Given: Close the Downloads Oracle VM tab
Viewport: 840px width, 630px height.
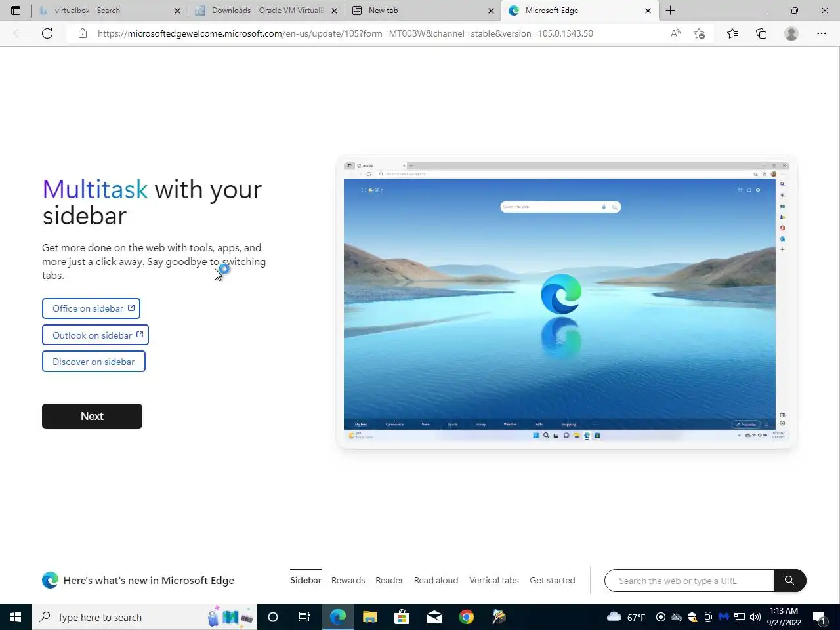Looking at the screenshot, I should (334, 10).
